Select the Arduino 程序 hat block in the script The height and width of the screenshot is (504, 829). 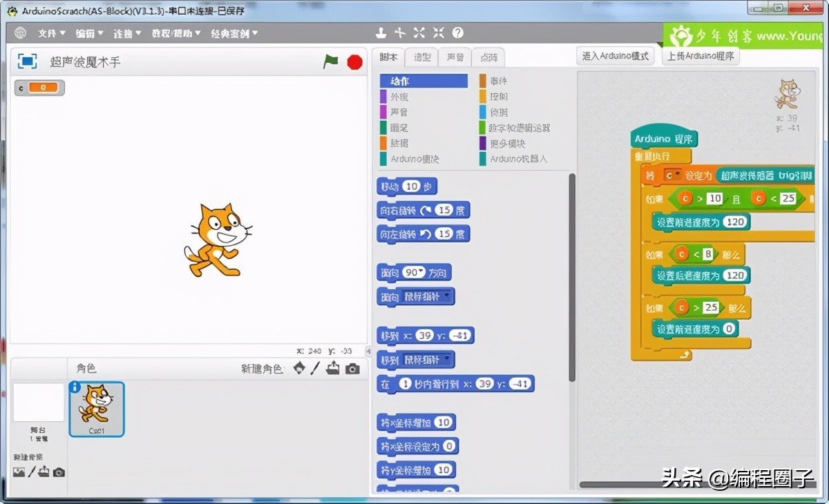(x=664, y=139)
